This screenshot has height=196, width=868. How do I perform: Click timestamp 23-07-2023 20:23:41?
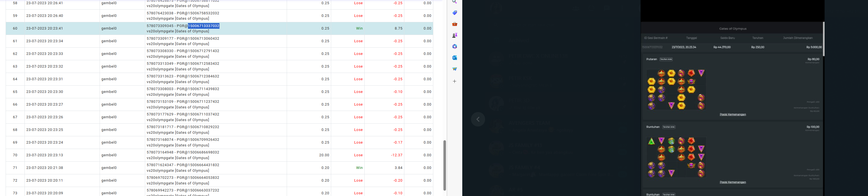(44, 28)
